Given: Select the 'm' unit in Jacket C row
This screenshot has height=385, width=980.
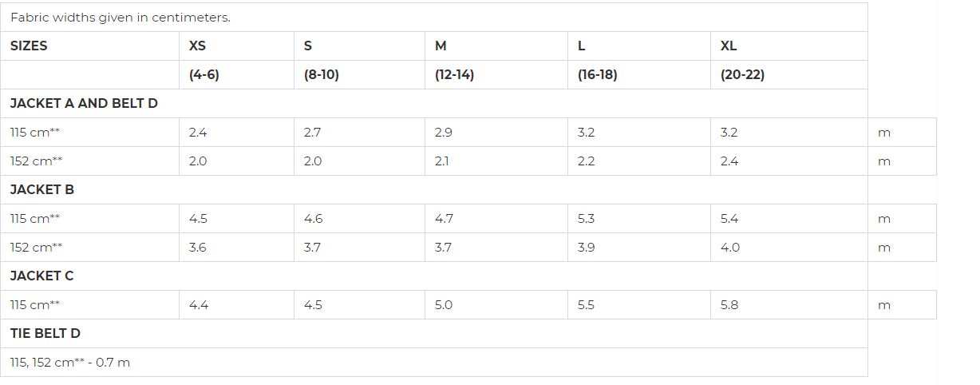Looking at the screenshot, I should (884, 305).
